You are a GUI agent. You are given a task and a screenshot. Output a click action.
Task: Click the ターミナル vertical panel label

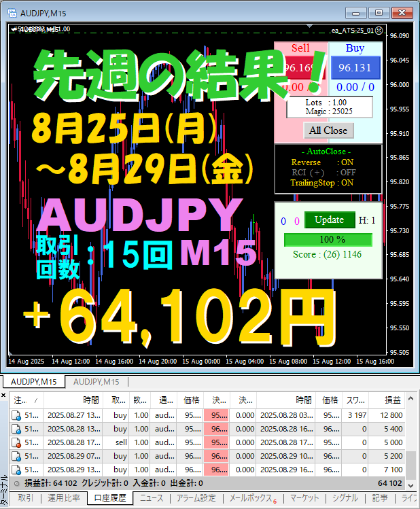(4, 491)
